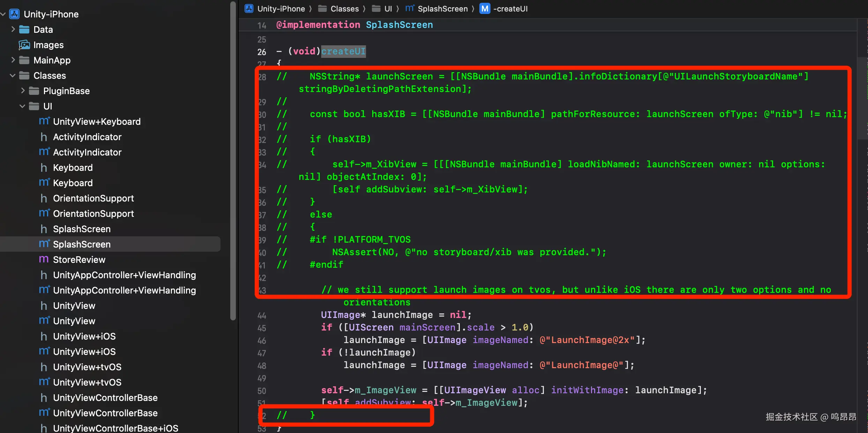Select UnityViewControllerBase implementation file

coord(105,413)
